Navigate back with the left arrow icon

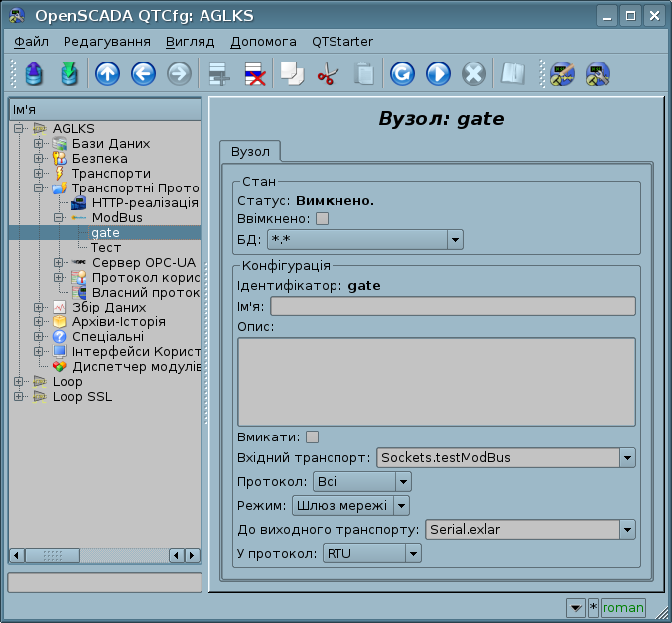(x=143, y=74)
